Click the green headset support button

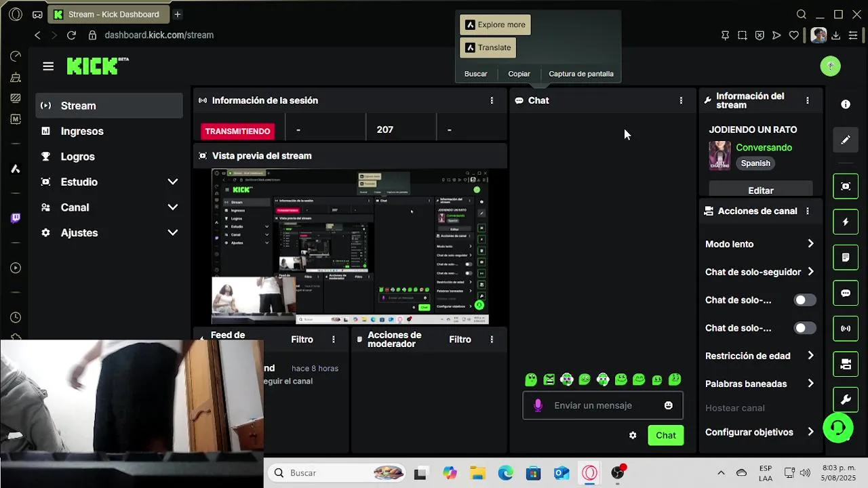click(x=838, y=428)
